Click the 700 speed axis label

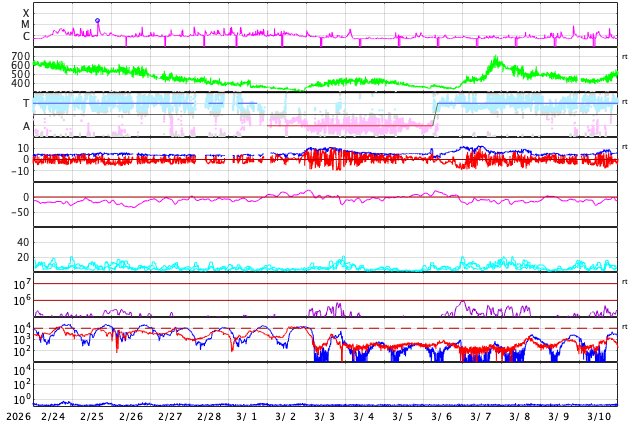click(20, 56)
